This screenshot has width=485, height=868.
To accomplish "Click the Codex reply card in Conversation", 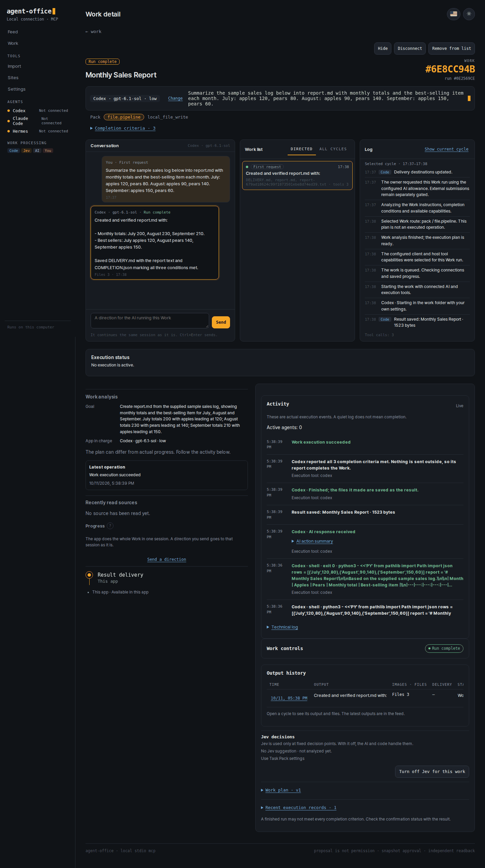I will (x=155, y=243).
